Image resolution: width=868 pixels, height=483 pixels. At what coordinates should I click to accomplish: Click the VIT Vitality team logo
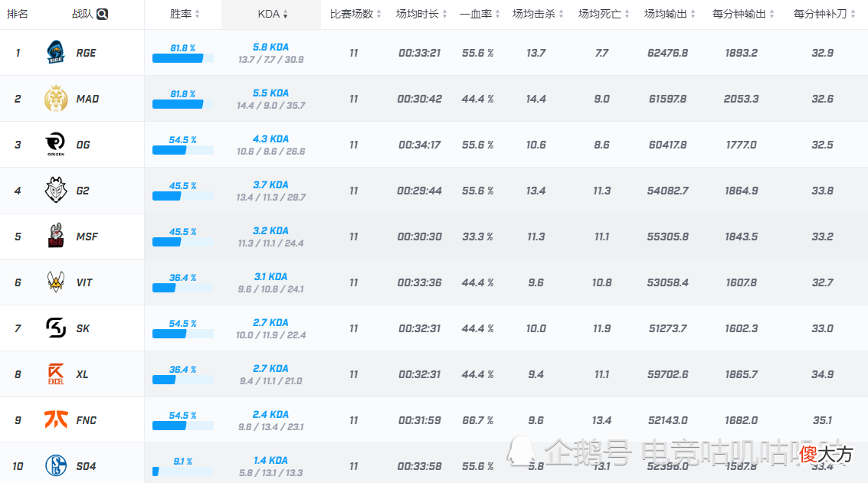(56, 282)
